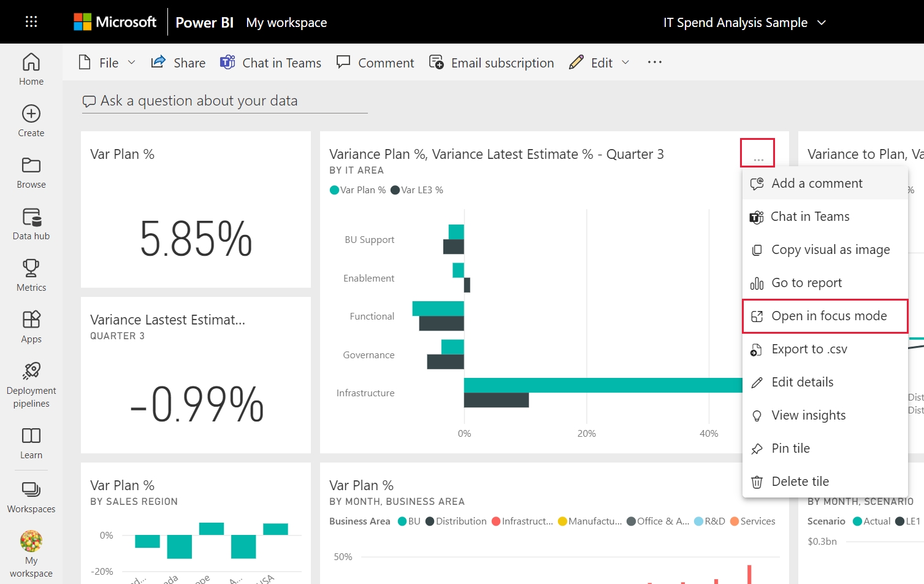Image resolution: width=924 pixels, height=584 pixels.
Task: Click the Chat in Teams toolbar icon
Action: (x=227, y=63)
